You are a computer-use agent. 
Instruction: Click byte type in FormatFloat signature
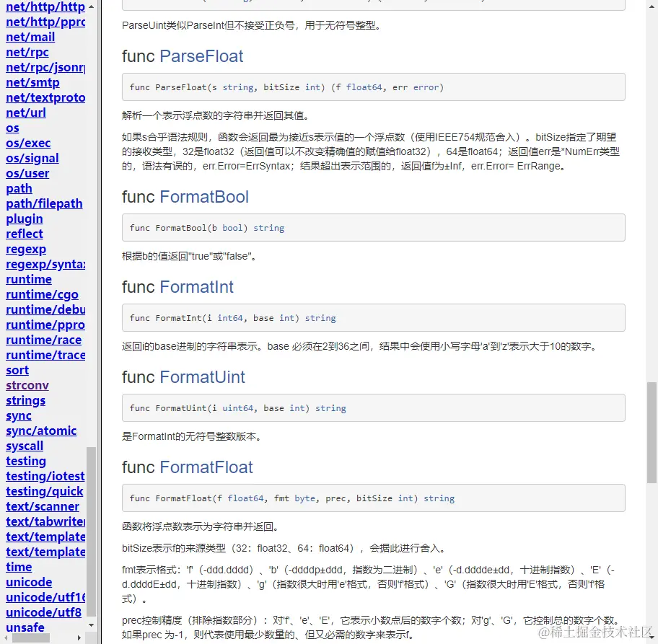point(304,498)
